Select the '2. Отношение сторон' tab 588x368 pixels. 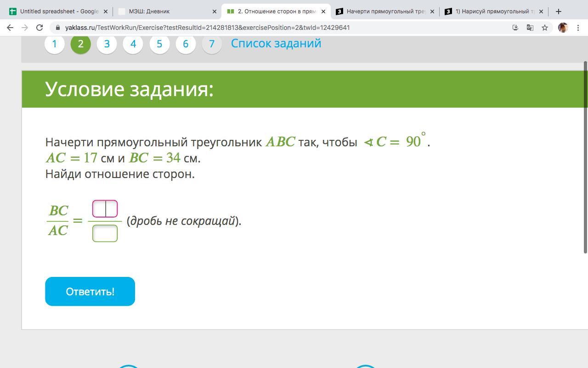[x=276, y=11]
